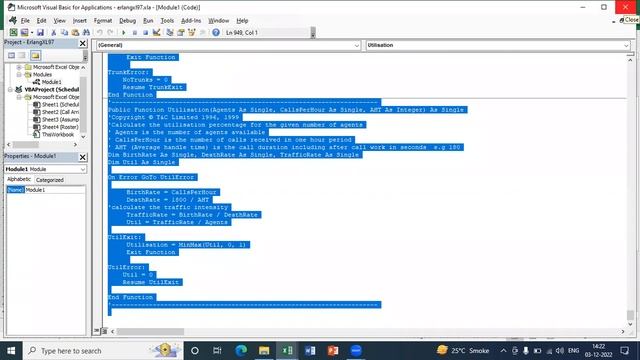Toggle Design Mode icon
This screenshot has height=360, width=640.
(156, 33)
